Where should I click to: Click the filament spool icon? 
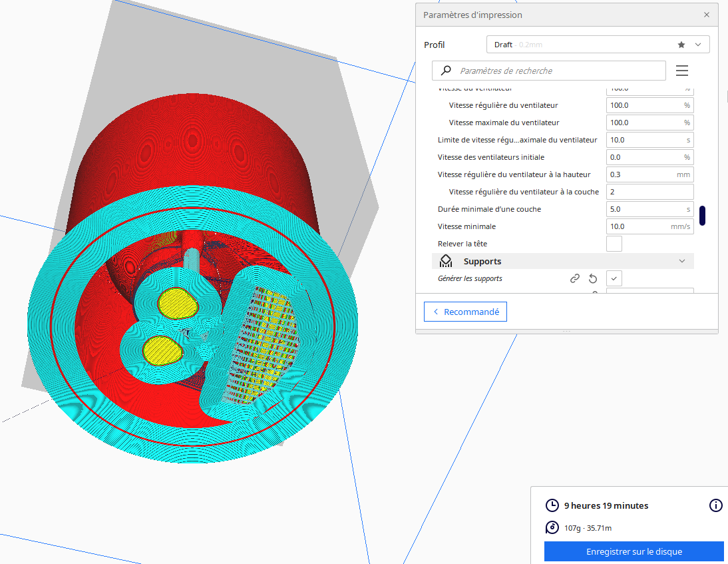click(x=552, y=528)
